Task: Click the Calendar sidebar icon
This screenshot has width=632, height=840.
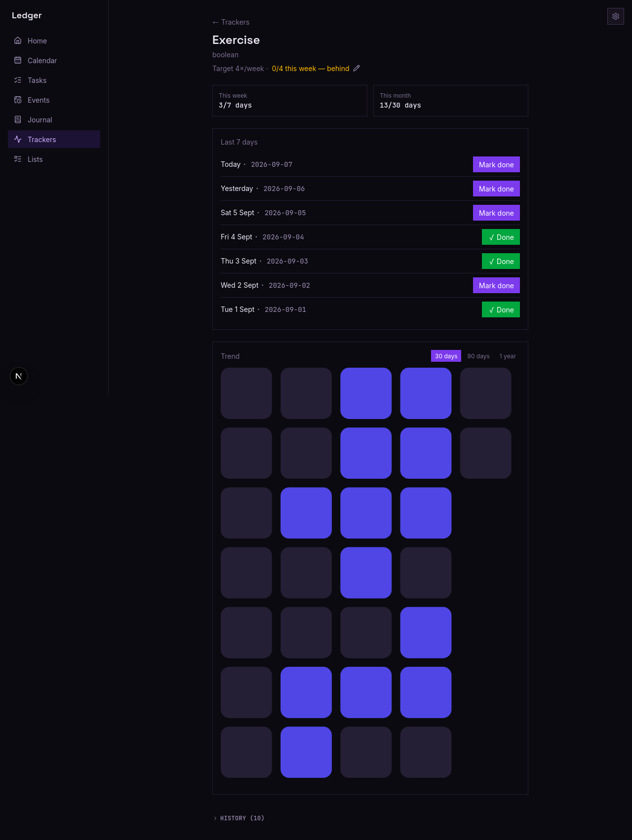Action: [x=18, y=60]
